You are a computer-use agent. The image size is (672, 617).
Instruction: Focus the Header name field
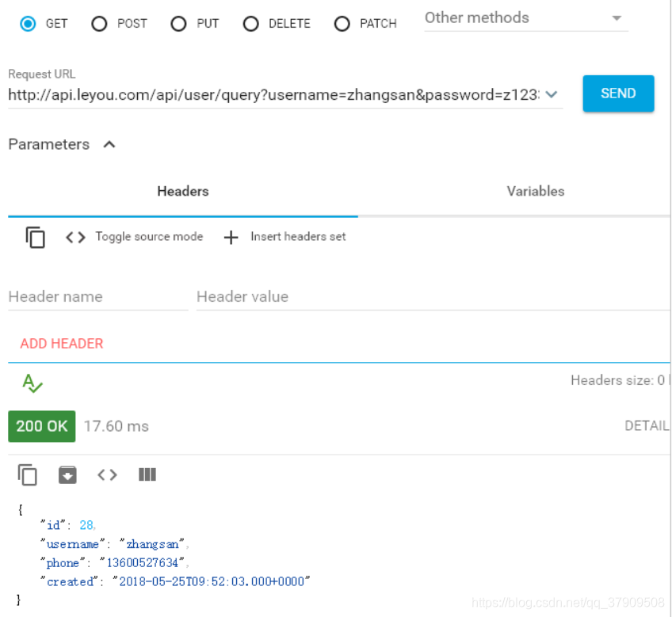pyautogui.click(x=98, y=296)
